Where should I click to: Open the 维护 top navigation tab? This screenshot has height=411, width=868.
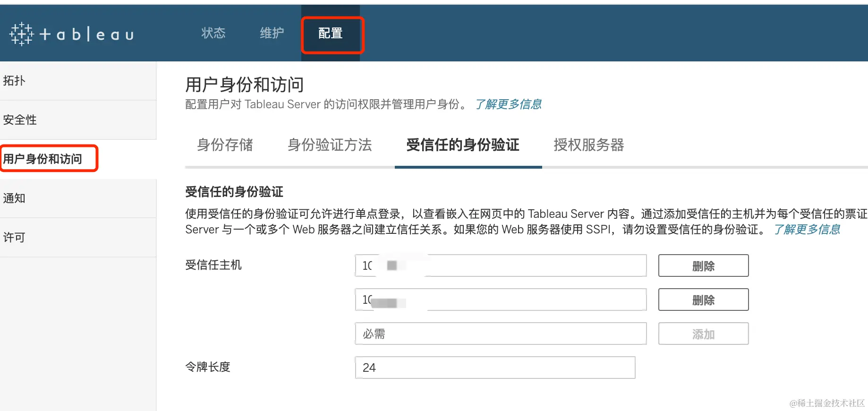click(x=272, y=33)
